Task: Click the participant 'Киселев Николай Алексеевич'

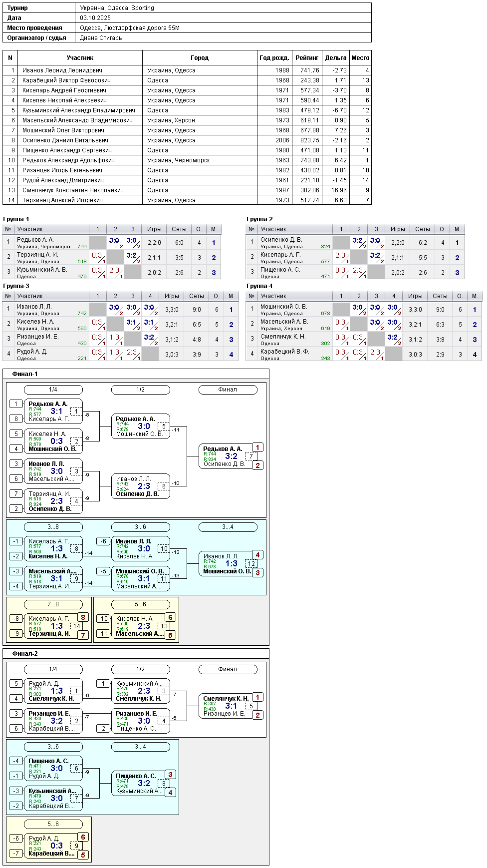Action: pyautogui.click(x=64, y=100)
